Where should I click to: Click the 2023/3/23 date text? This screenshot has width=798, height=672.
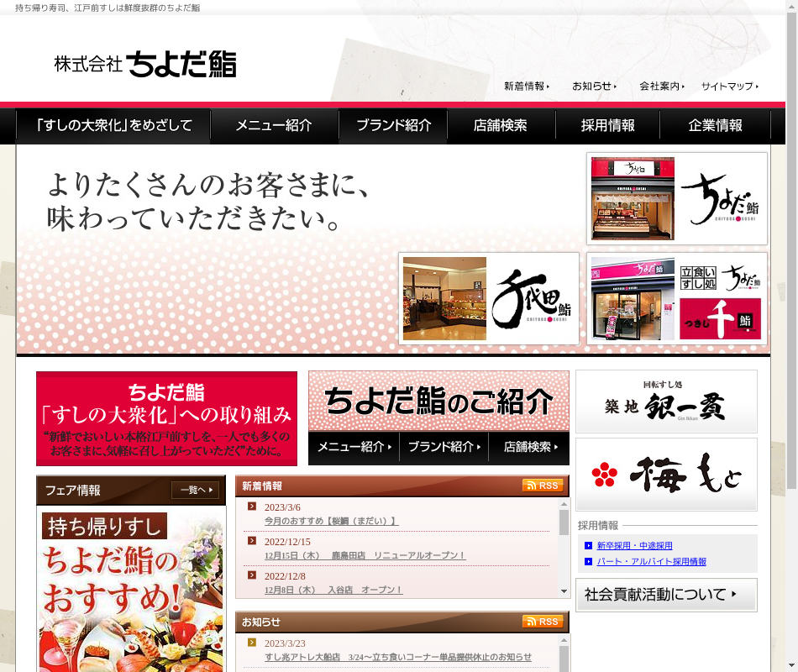pyautogui.click(x=285, y=643)
